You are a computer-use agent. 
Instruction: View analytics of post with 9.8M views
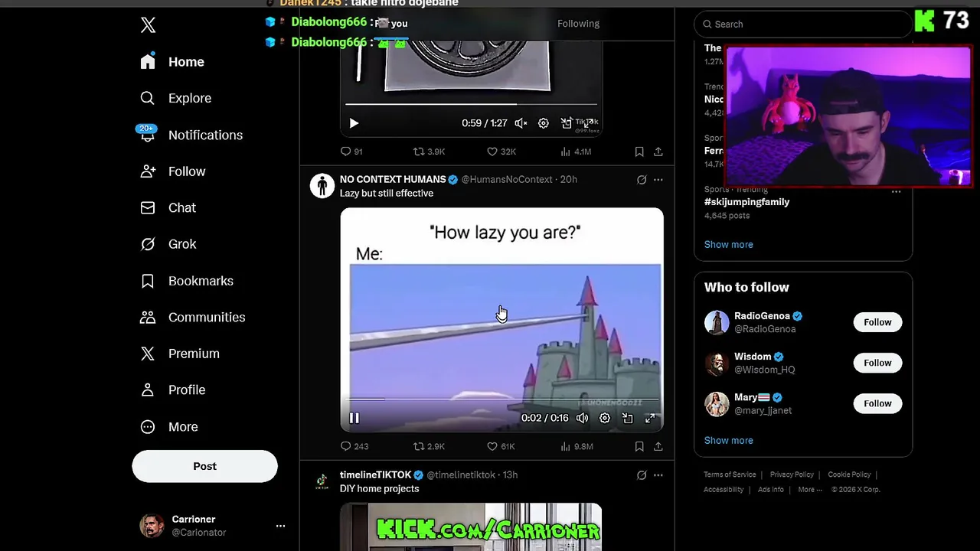click(x=577, y=446)
